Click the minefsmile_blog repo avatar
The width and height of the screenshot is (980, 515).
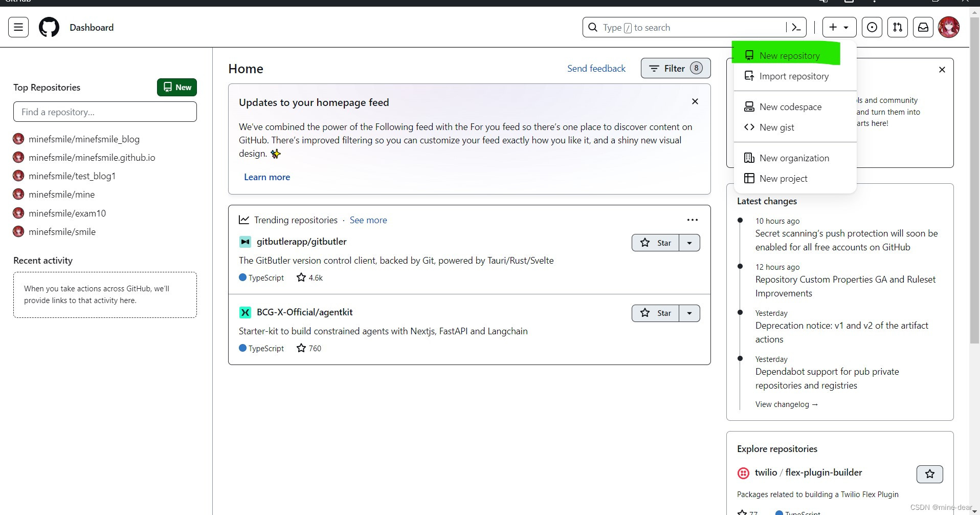[x=18, y=139]
